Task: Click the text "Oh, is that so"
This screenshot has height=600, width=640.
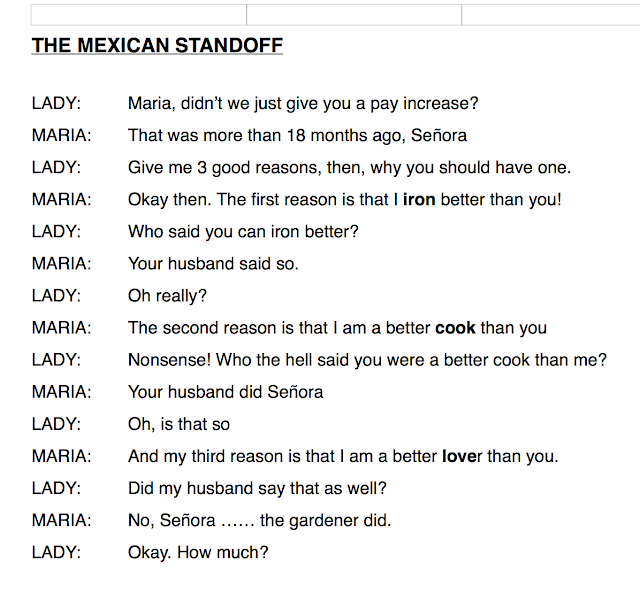Action: click(179, 424)
